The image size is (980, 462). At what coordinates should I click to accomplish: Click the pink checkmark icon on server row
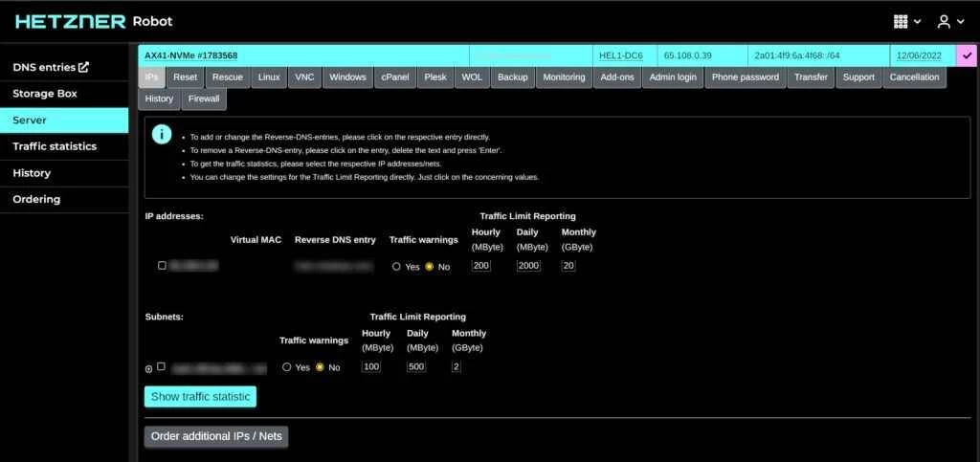968,55
